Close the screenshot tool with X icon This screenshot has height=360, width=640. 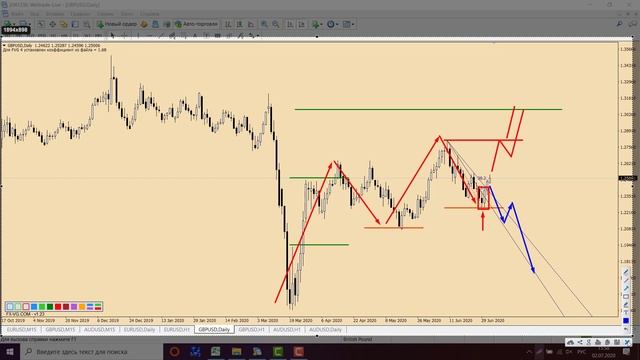click(x=627, y=342)
